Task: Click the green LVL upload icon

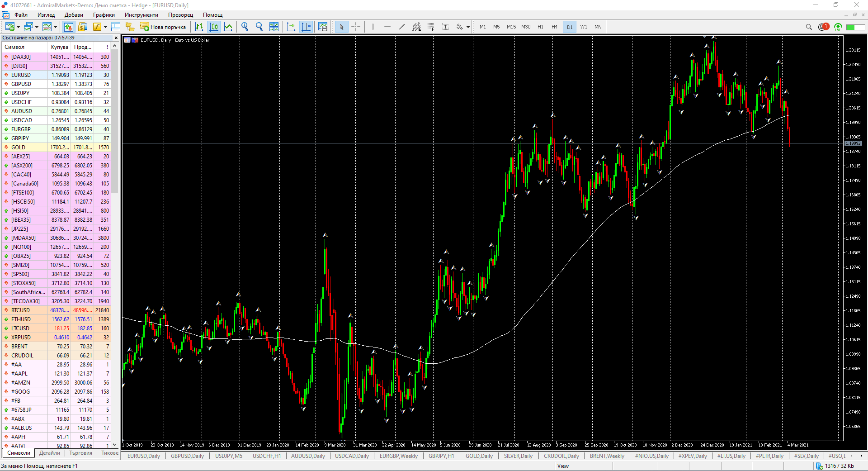Action: [x=838, y=27]
